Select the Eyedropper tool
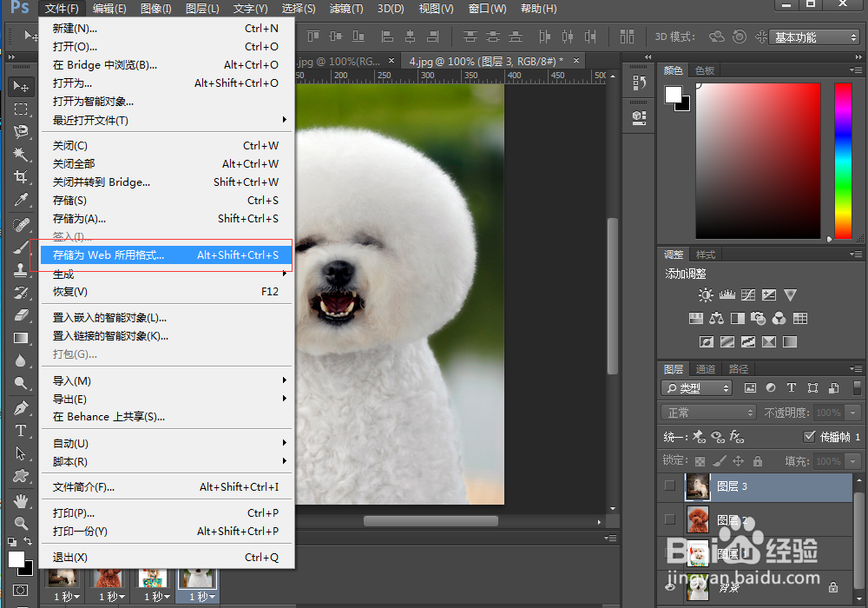This screenshot has width=868, height=608. [x=21, y=201]
